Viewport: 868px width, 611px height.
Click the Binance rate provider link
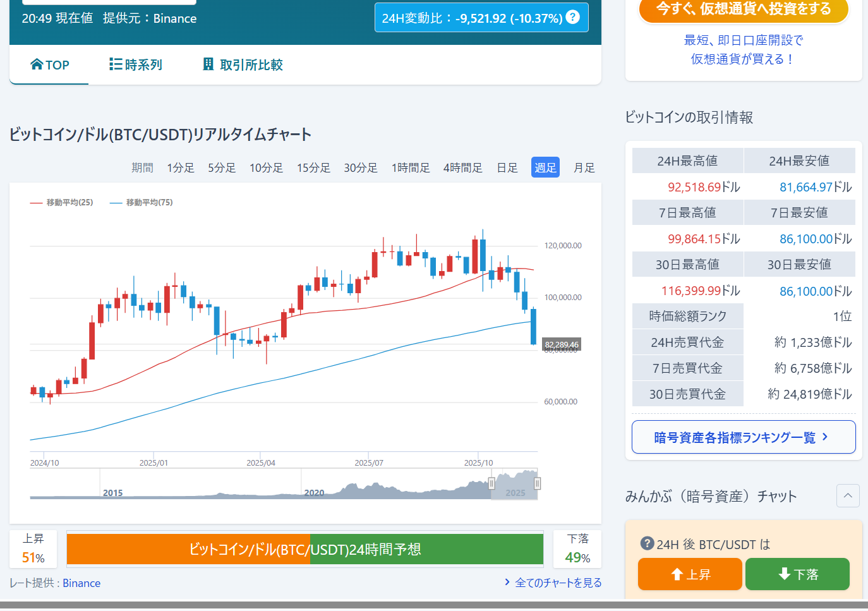pyautogui.click(x=81, y=583)
